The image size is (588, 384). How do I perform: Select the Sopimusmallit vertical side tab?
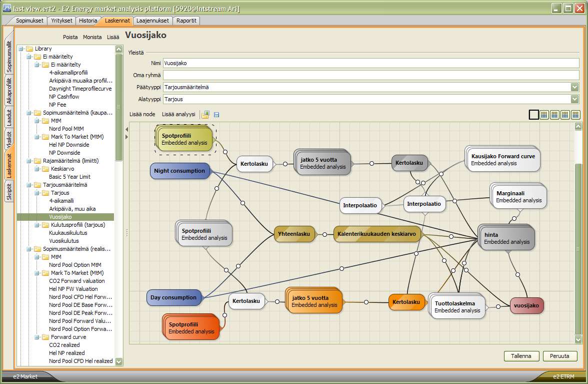pyautogui.click(x=9, y=56)
